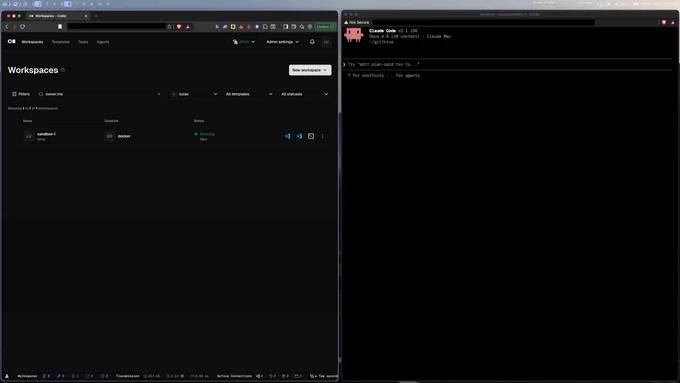Click Workspaces label in deployment status bar

pos(27,376)
